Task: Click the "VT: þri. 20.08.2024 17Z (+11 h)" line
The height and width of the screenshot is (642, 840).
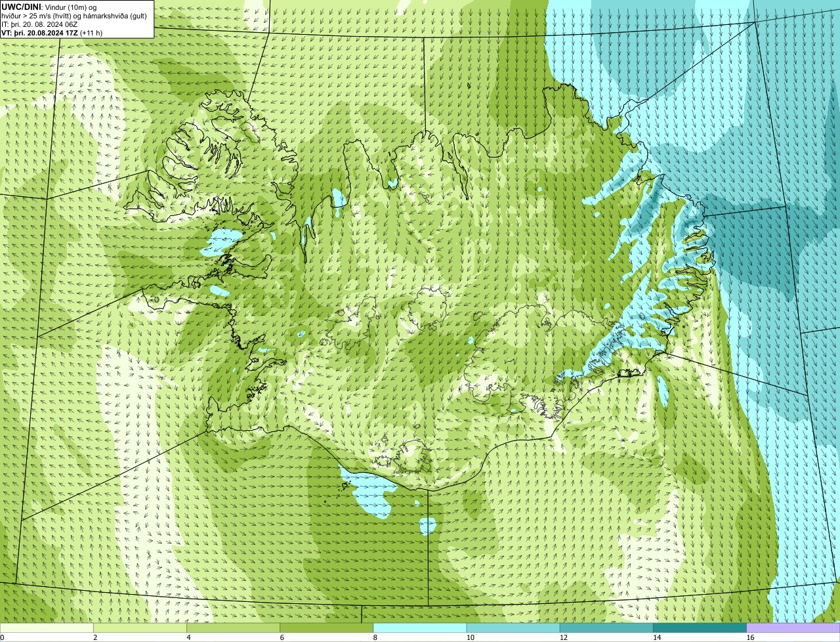Action: [52, 33]
